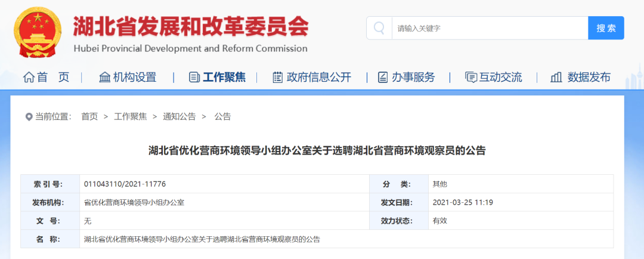
Task: Click the 通知公告 breadcrumb link
Action: coord(179,117)
